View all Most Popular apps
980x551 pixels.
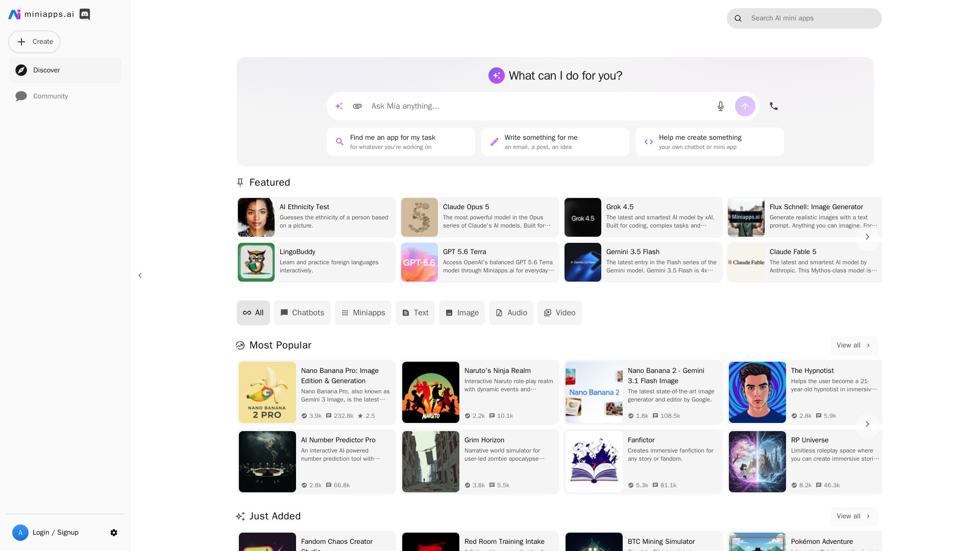[854, 345]
